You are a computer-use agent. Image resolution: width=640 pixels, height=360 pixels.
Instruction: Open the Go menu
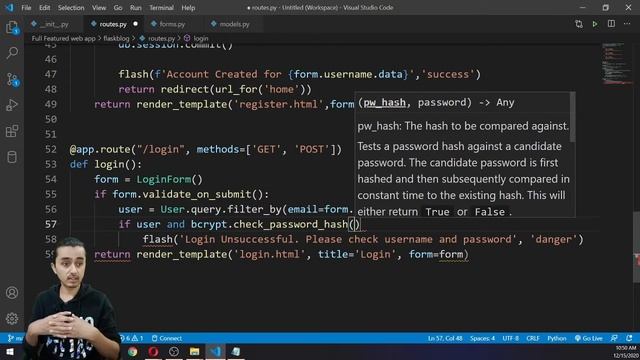click(x=118, y=7)
